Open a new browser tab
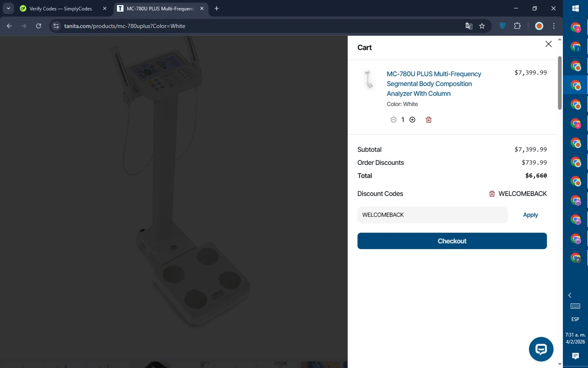This screenshot has width=588, height=368. 217,9
